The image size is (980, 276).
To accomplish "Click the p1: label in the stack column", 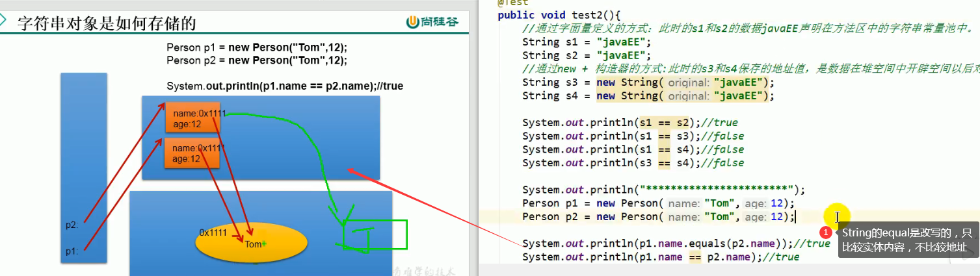I will pyautogui.click(x=72, y=251).
